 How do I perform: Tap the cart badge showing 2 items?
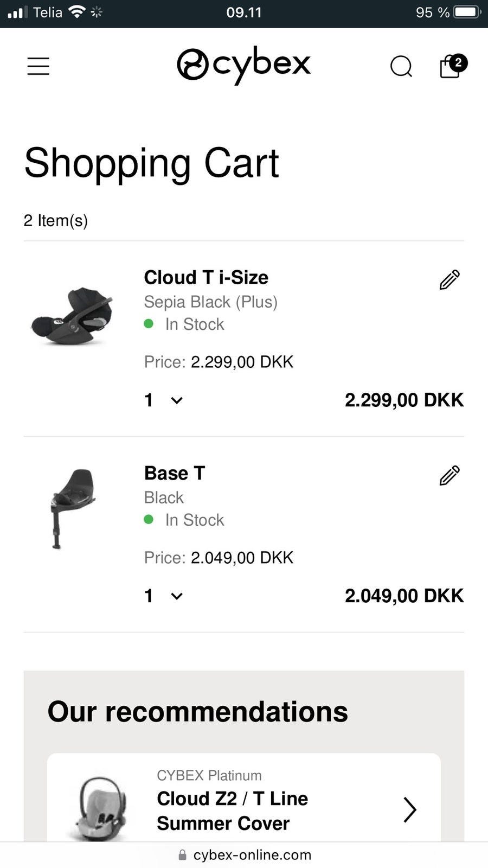(458, 62)
